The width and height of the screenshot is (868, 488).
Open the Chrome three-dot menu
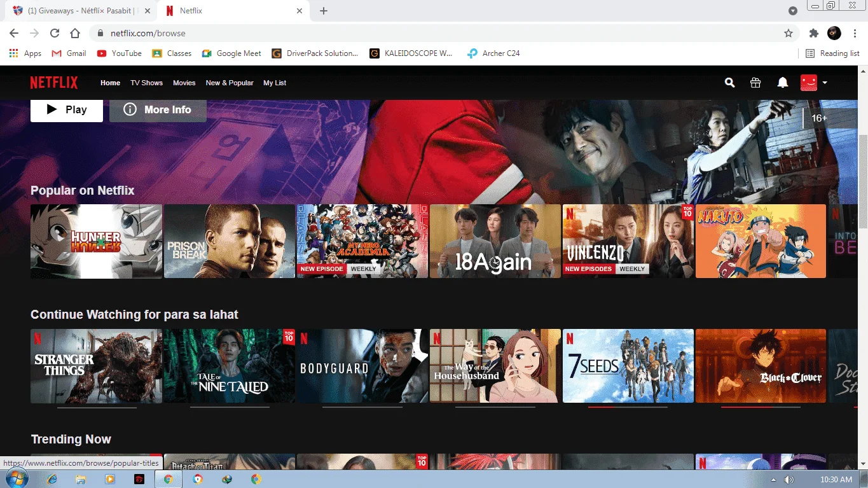coord(855,33)
